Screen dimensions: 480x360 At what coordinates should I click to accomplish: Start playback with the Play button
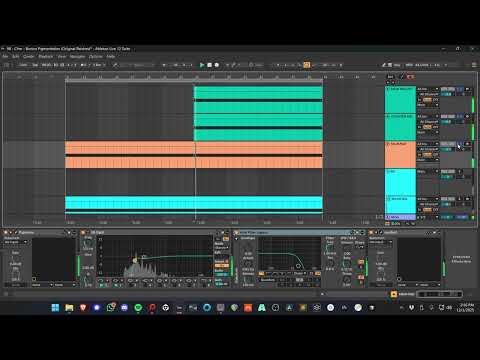[202, 65]
